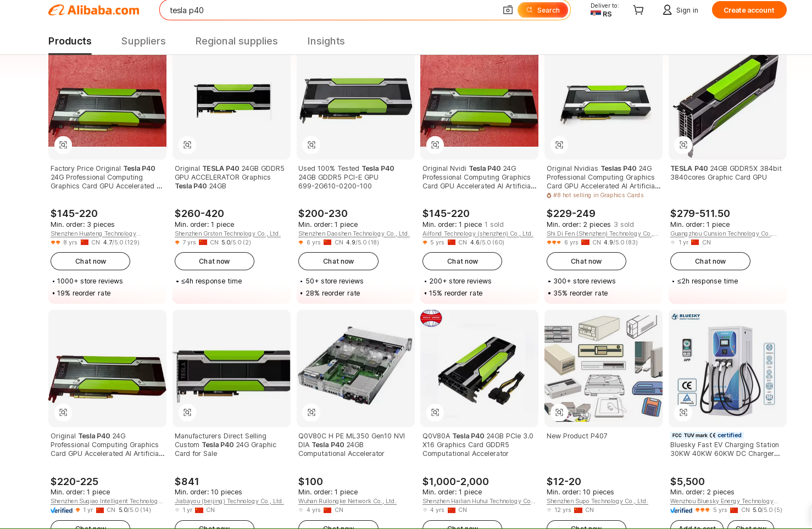Open the shopping cart icon
The width and height of the screenshot is (812, 529).
pos(638,10)
